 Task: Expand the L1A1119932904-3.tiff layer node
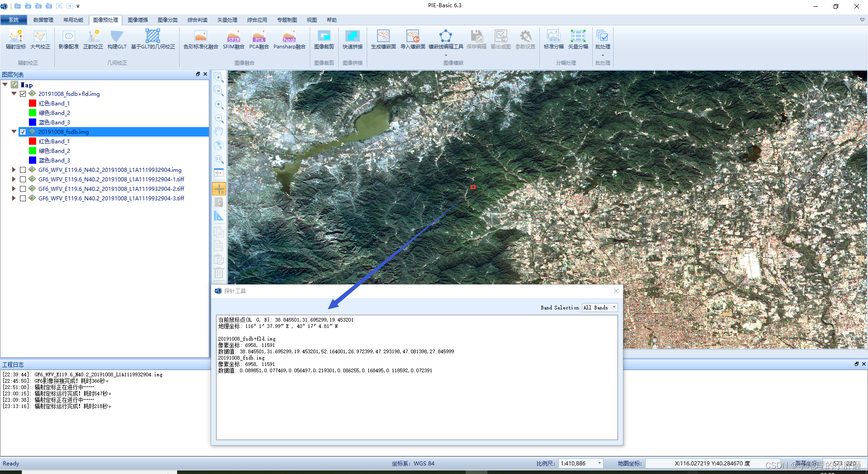[x=14, y=198]
